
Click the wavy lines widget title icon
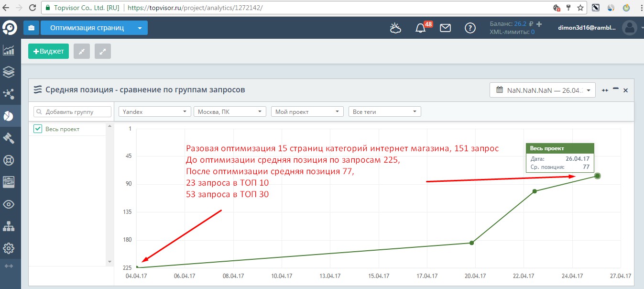pos(38,89)
